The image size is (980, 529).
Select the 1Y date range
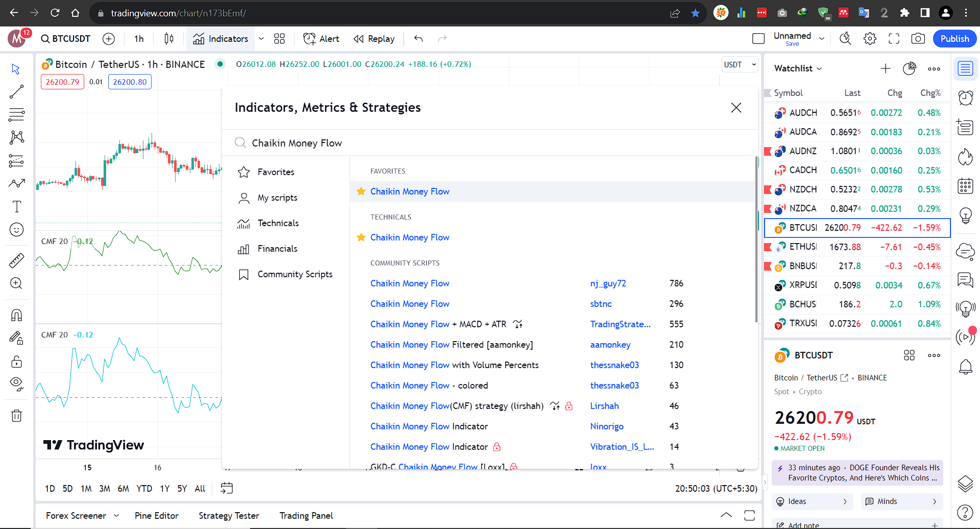point(164,489)
